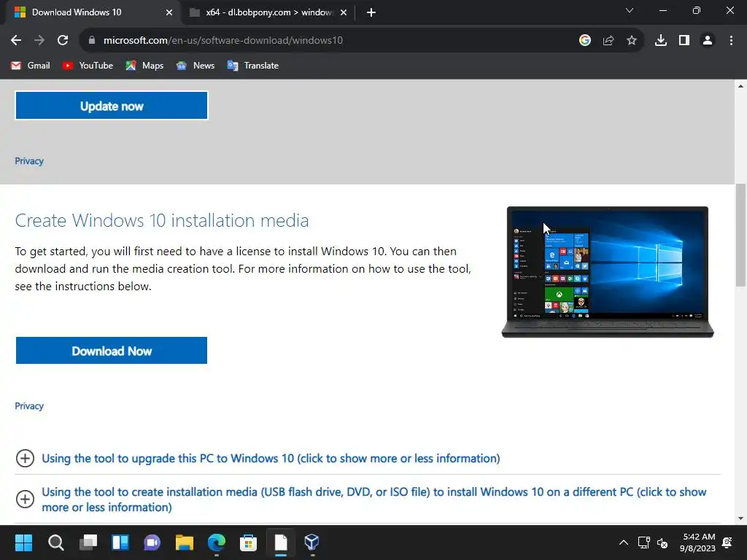747x560 pixels.
Task: Open the News bookmark
Action: click(196, 66)
